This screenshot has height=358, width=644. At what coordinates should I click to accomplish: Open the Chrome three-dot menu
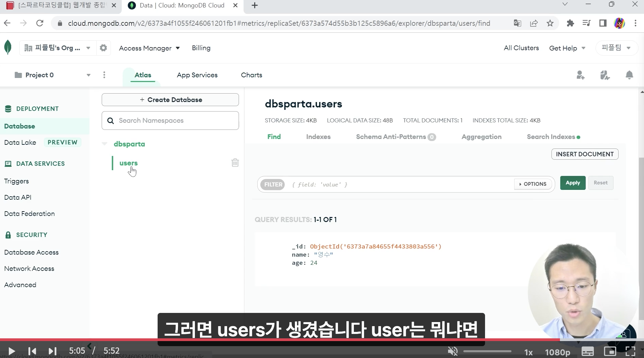point(635,23)
